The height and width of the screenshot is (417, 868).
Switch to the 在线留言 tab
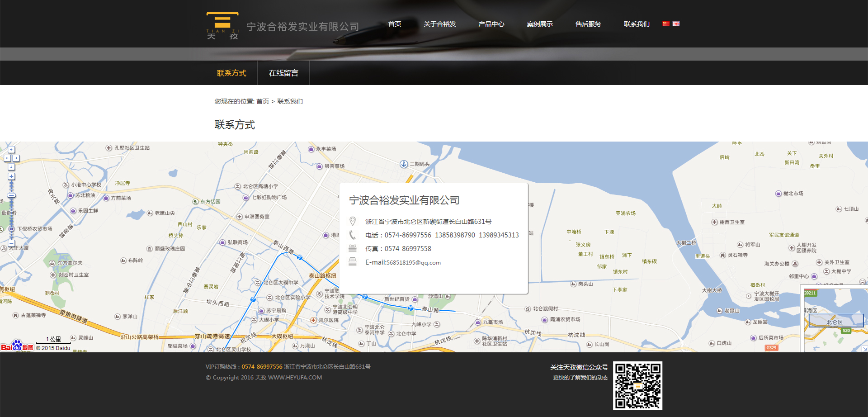[283, 73]
